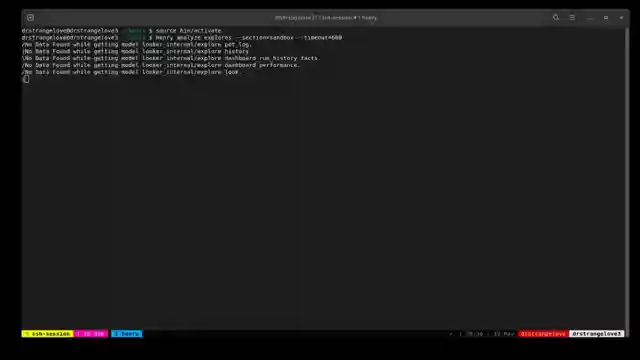Select the ssh-session tmux session label

(x=47, y=334)
